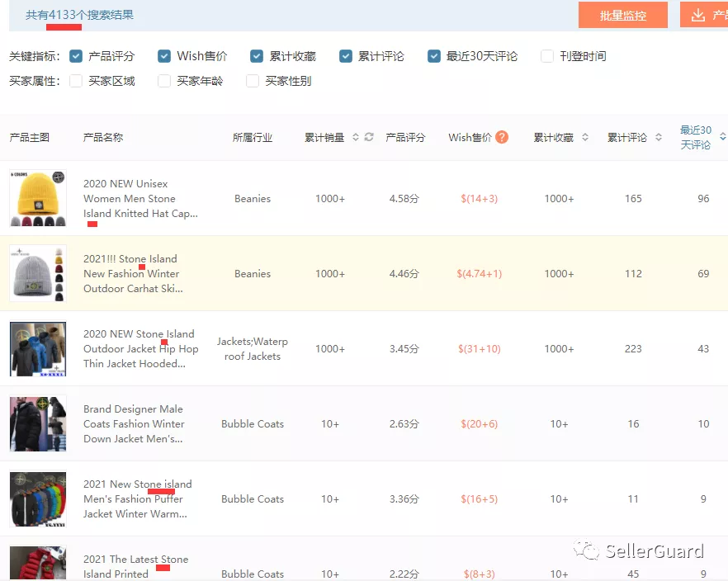
Task: Uncheck the 累计收藏 checkbox
Action: point(256,56)
